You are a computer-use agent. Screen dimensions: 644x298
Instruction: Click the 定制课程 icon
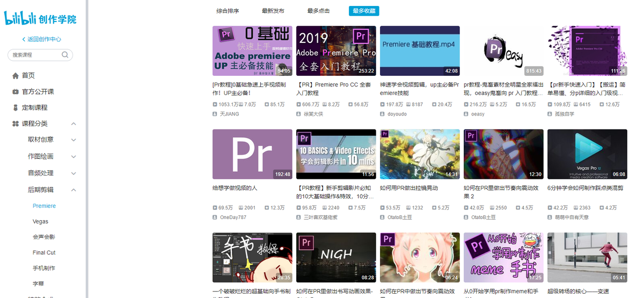pos(16,107)
